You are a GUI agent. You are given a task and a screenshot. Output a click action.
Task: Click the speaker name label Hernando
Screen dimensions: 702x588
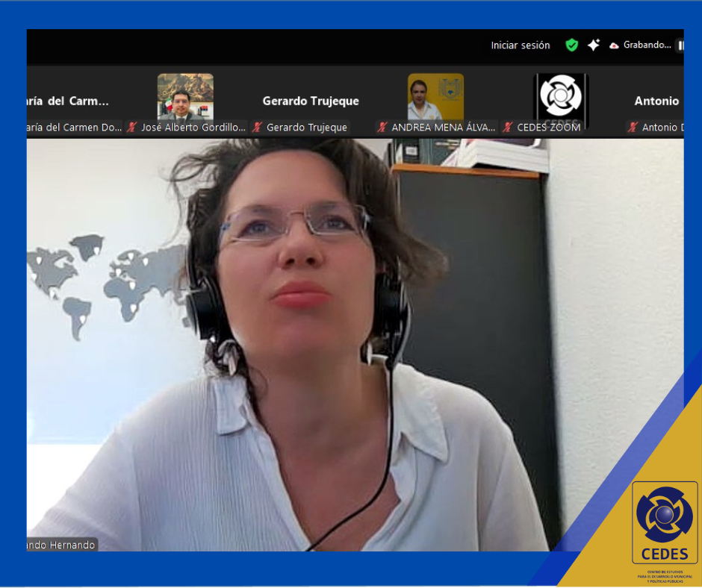coord(62,545)
